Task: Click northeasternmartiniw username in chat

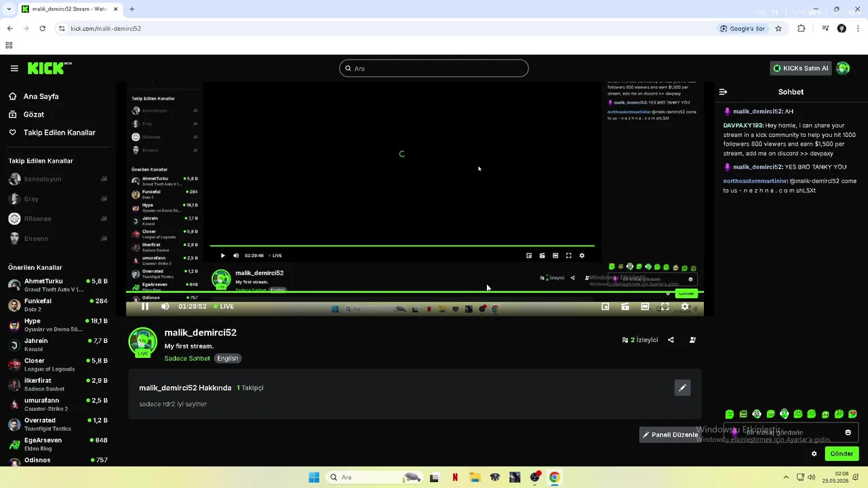Action: pos(755,181)
